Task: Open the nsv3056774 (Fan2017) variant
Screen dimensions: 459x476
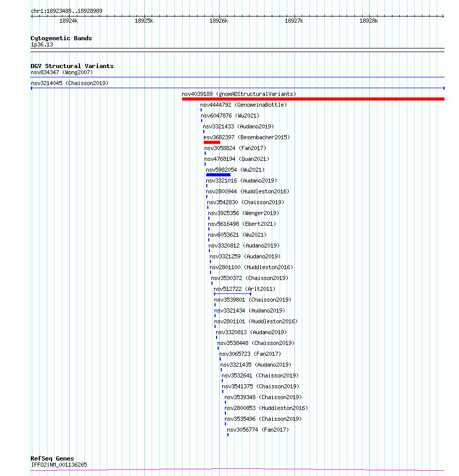Action: [x=258, y=430]
